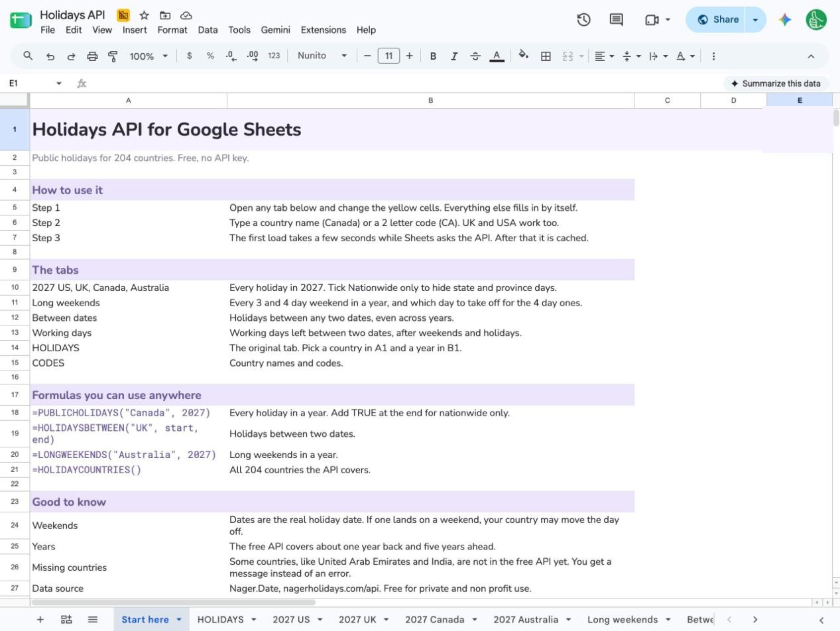Open text color picker
The height and width of the screenshot is (631, 840).
[x=497, y=56]
